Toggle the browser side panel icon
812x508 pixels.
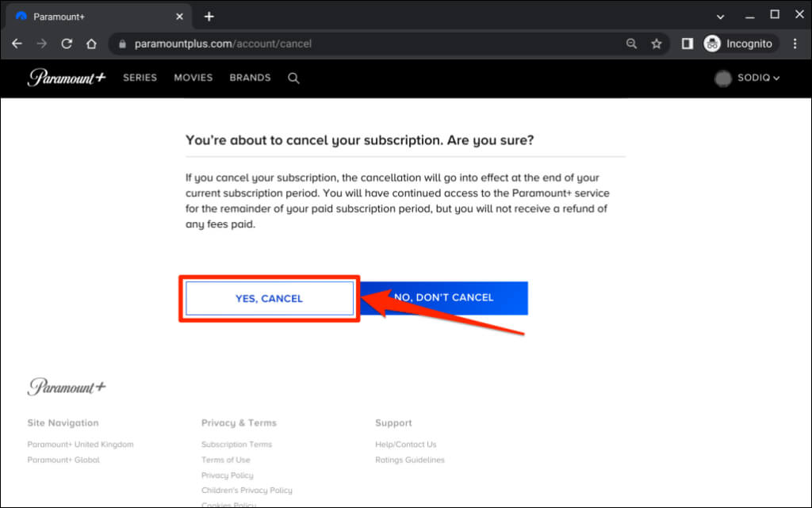coord(687,44)
